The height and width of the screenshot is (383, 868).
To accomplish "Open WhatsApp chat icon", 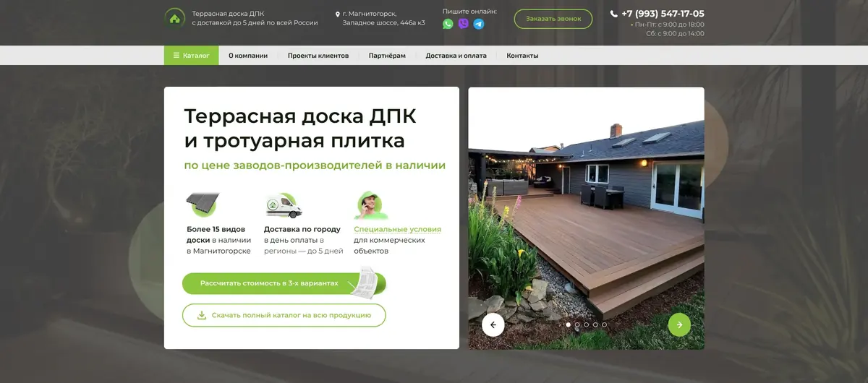I will (x=448, y=24).
